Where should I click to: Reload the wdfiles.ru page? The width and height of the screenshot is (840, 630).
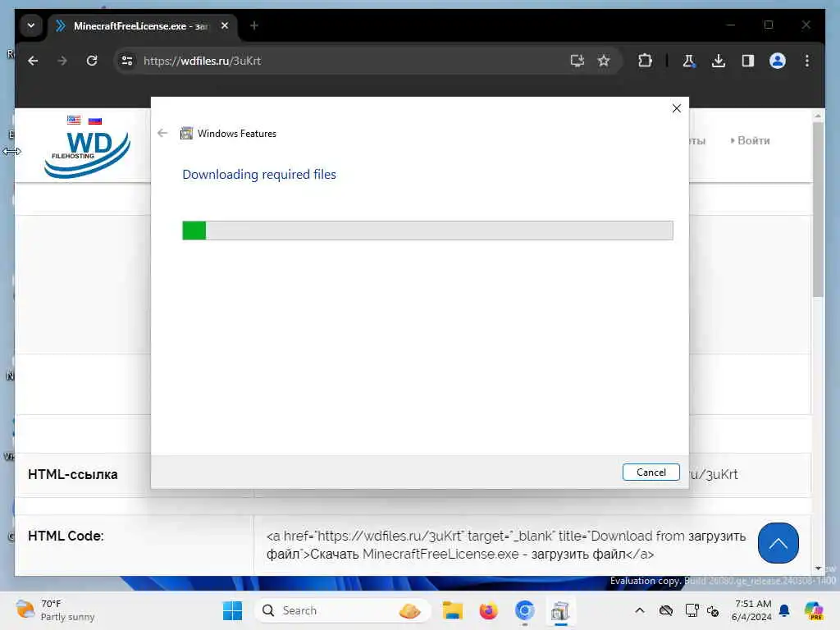click(x=92, y=61)
